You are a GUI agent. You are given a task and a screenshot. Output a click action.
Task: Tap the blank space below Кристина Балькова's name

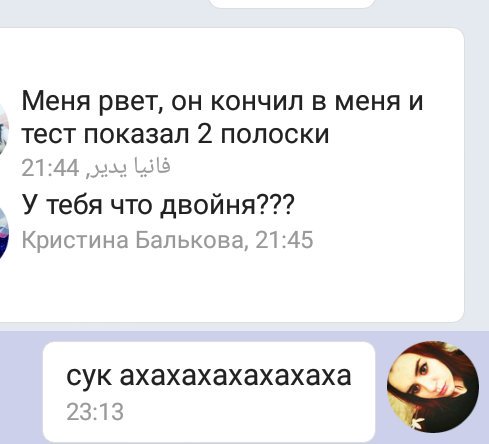(233, 287)
